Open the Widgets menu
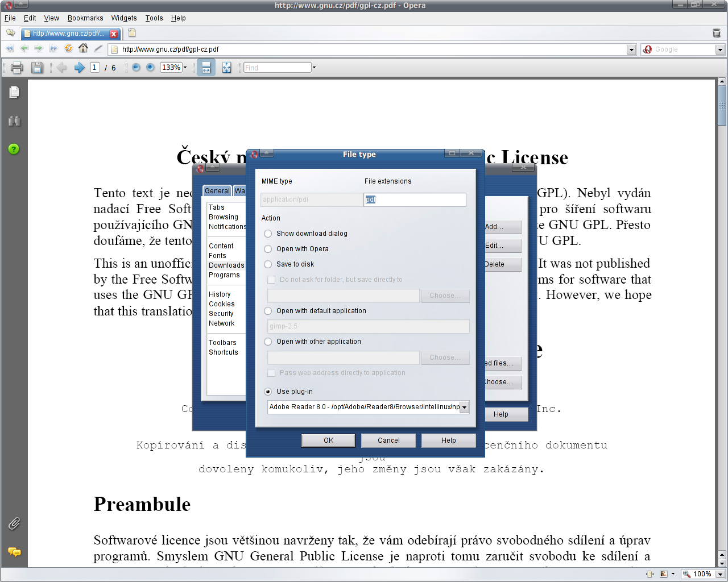Screen dimensions: 728x582 point(124,18)
